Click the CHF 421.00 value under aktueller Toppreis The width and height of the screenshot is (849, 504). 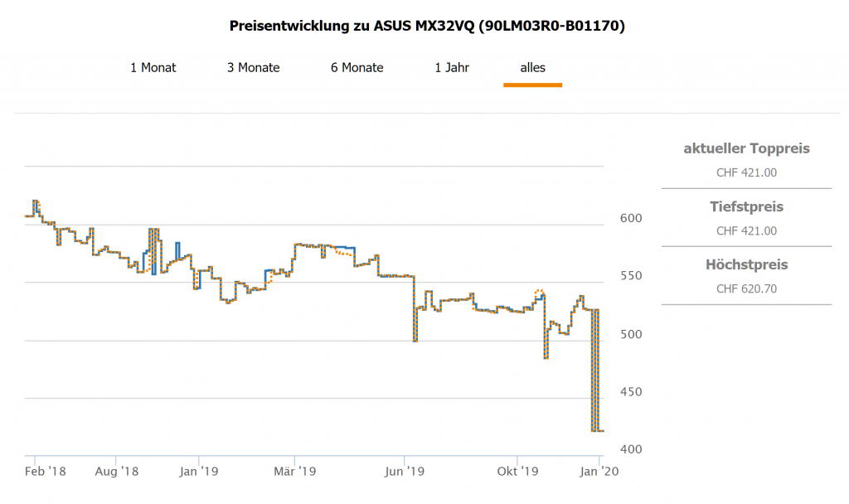click(746, 172)
